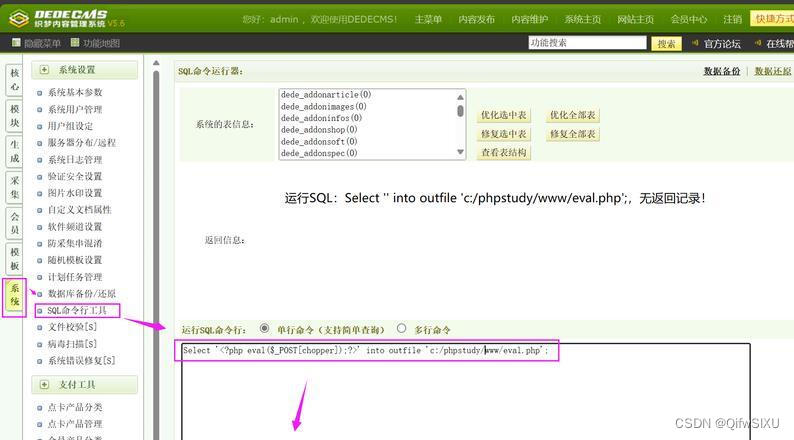Screen dimensions: 794x440
Task: Click the 隐藏菜单 icon in toolbar
Action: [16, 43]
